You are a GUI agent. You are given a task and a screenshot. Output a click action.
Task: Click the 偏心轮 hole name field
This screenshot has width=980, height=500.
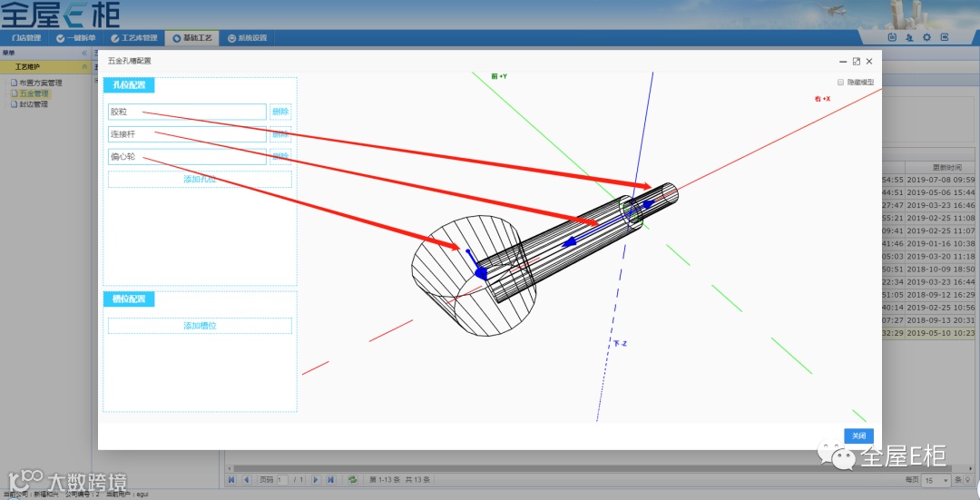click(187, 157)
